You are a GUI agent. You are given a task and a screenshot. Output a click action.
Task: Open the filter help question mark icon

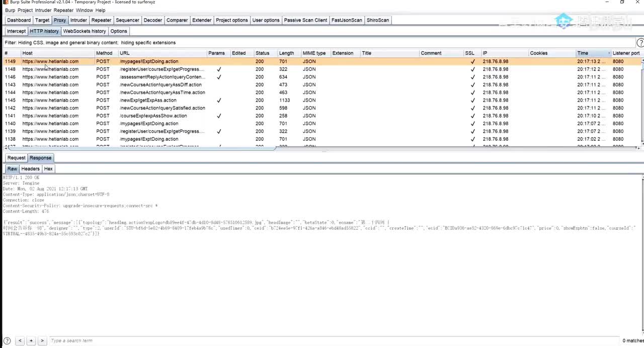(640, 43)
